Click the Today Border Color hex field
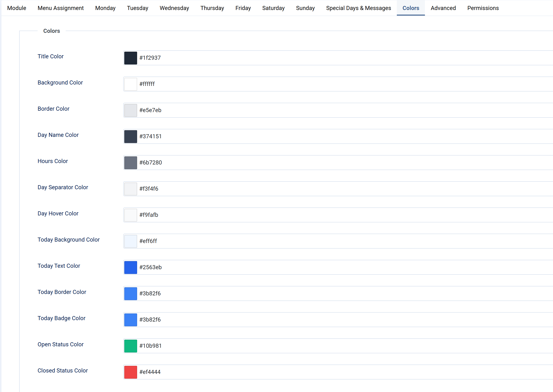 coord(338,293)
